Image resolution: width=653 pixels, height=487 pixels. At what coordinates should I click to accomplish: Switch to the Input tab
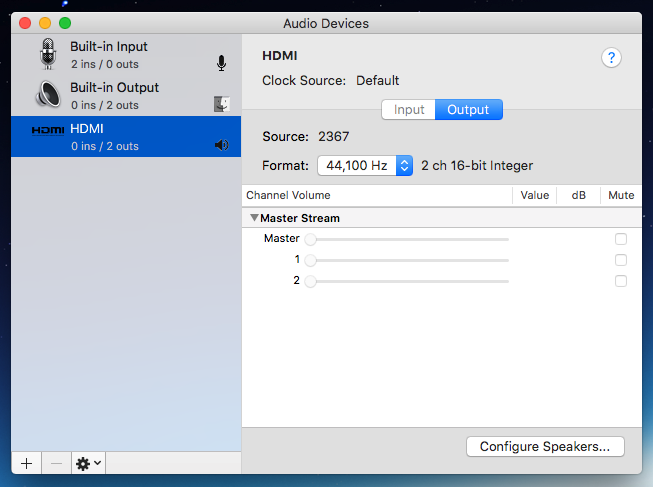click(409, 110)
